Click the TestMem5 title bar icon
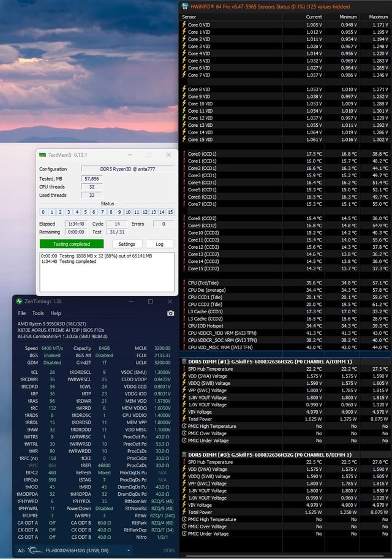The width and height of the screenshot is (392, 559). [x=43, y=155]
